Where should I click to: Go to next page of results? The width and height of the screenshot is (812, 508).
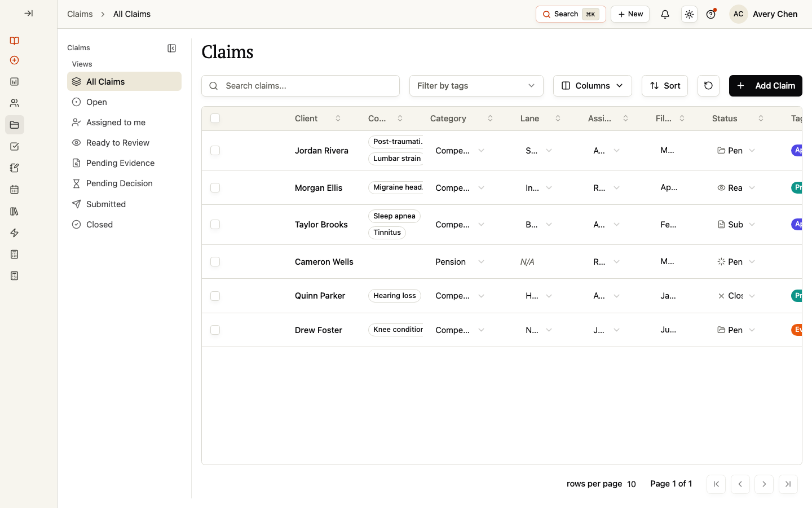click(764, 484)
